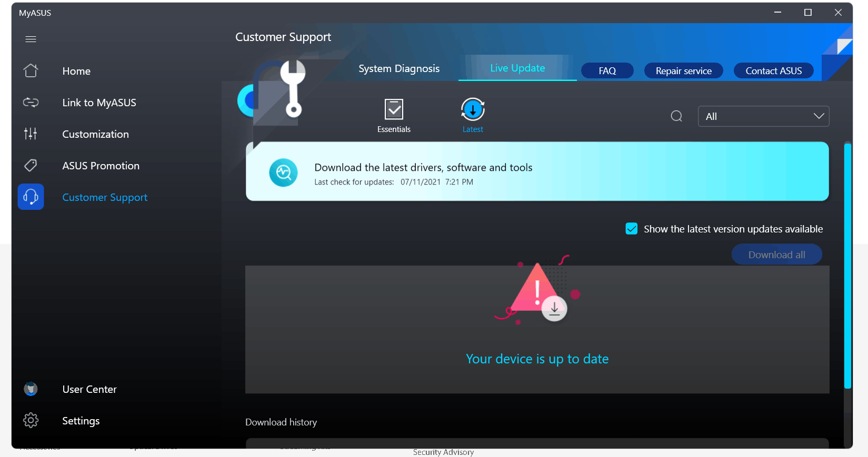Click the check-for-updates pulse icon
868x457 pixels.
[x=283, y=172]
